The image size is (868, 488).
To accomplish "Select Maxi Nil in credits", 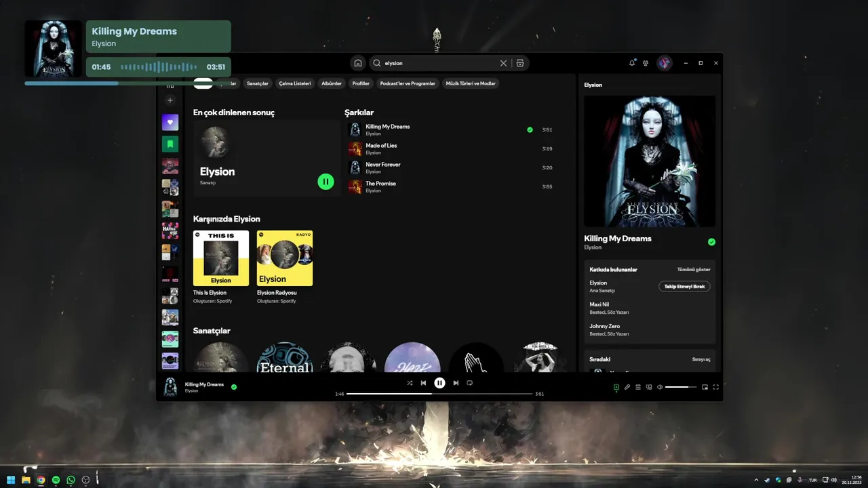I will click(x=599, y=304).
